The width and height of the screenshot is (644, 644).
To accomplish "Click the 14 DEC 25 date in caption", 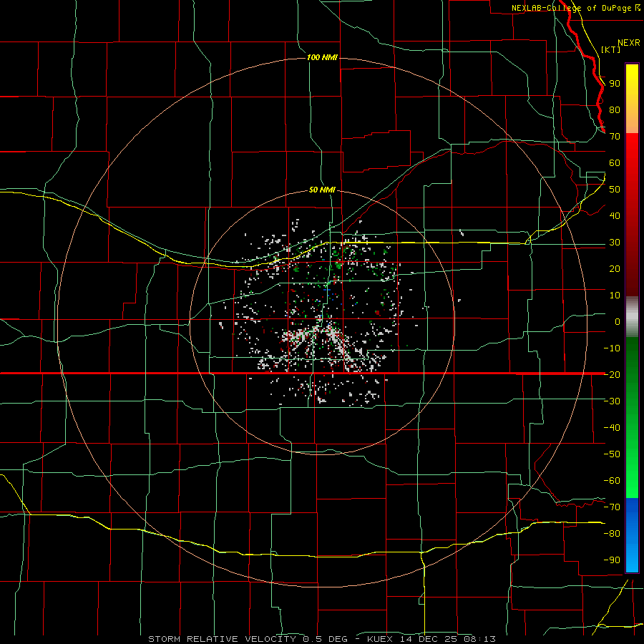I will pos(429,639).
